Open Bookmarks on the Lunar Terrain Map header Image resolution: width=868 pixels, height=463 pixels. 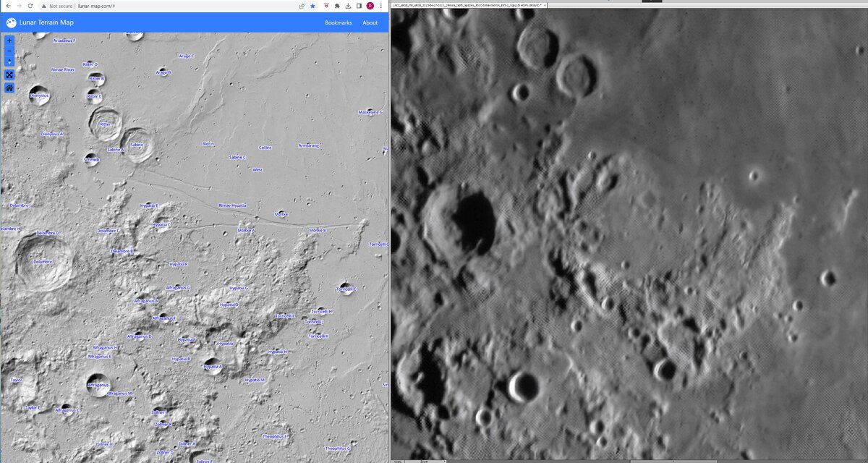click(x=337, y=22)
